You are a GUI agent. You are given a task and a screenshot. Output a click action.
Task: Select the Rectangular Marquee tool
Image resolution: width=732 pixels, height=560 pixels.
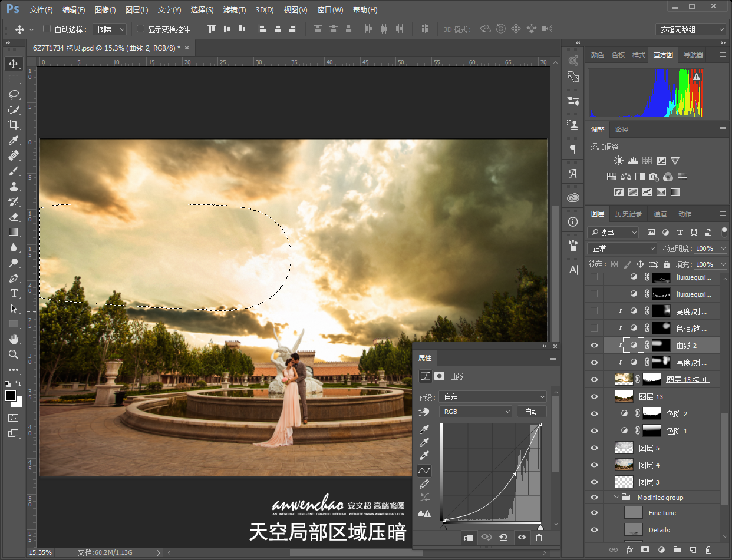[x=14, y=79]
